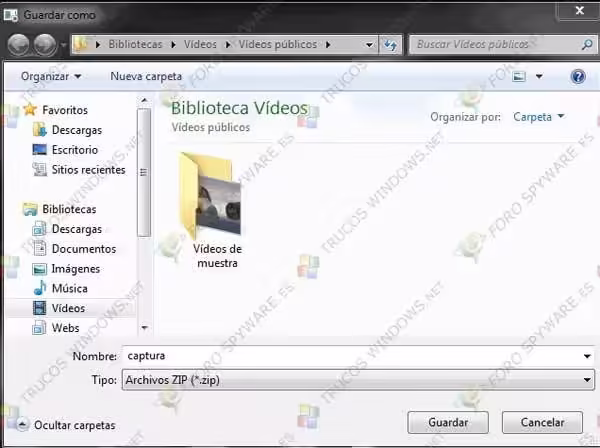600x448 pixels.
Task: Click the folder icon in address bar
Action: click(81, 45)
